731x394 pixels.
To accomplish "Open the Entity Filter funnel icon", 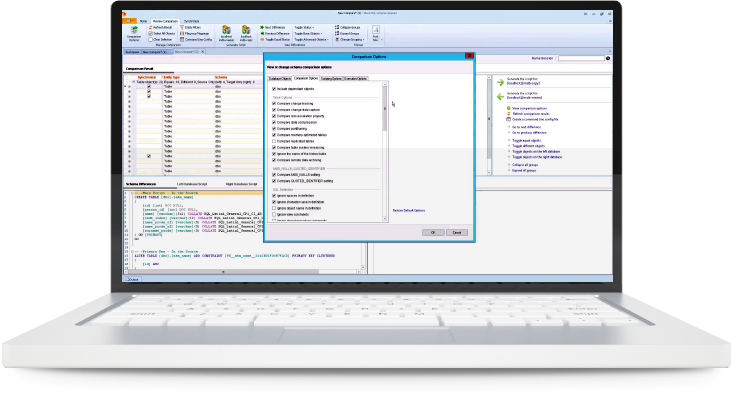I will point(182,28).
